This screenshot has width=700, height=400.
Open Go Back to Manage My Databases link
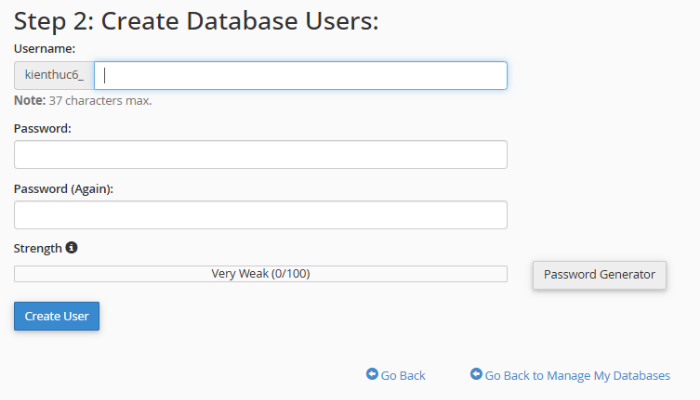(x=570, y=375)
